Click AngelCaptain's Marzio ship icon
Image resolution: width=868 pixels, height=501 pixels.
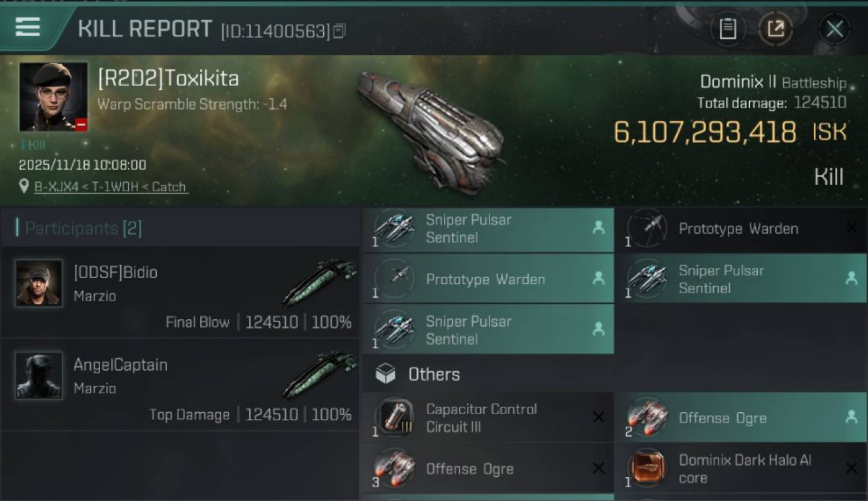tap(319, 374)
